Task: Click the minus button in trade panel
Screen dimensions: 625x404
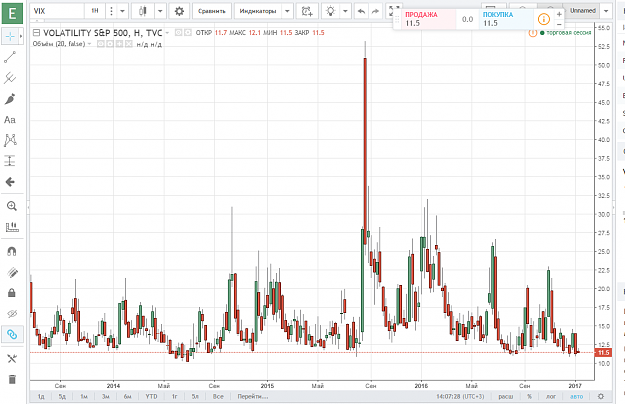Action: coord(559,24)
